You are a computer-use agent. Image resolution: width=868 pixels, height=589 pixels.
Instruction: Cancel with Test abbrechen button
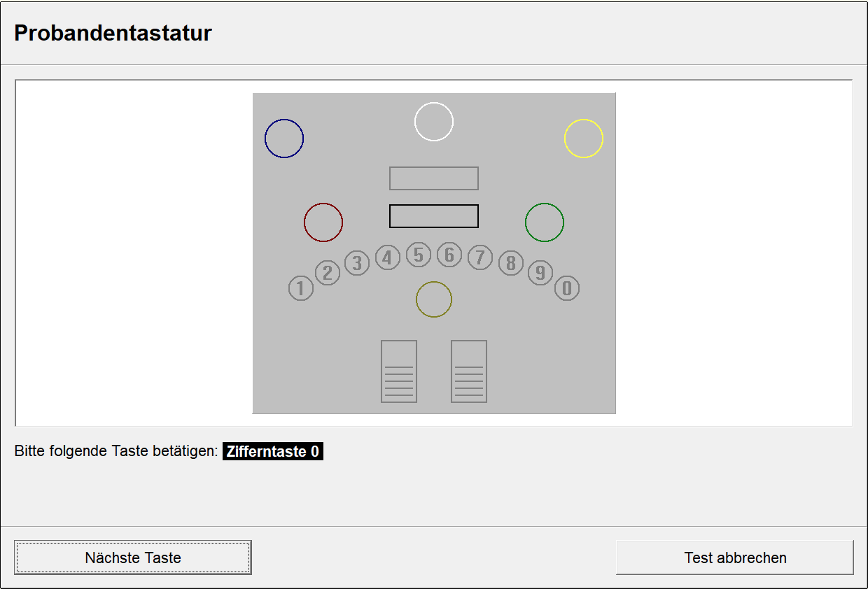pos(735,558)
